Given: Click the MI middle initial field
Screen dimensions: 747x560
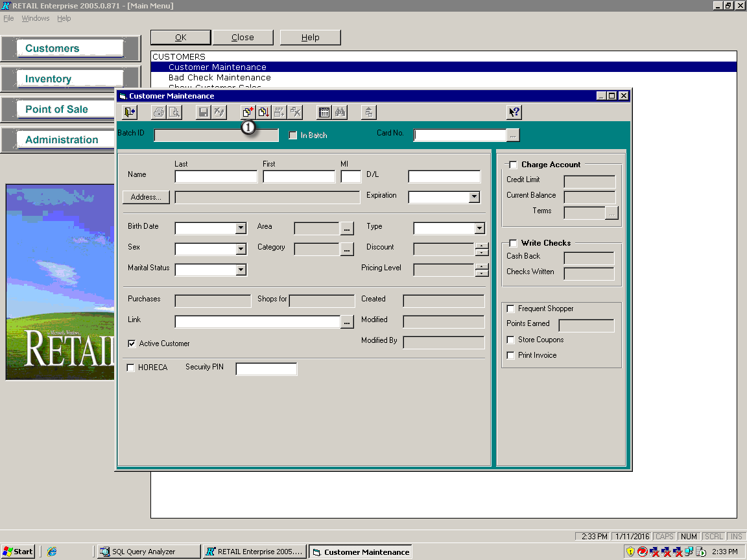Looking at the screenshot, I should (x=351, y=177).
